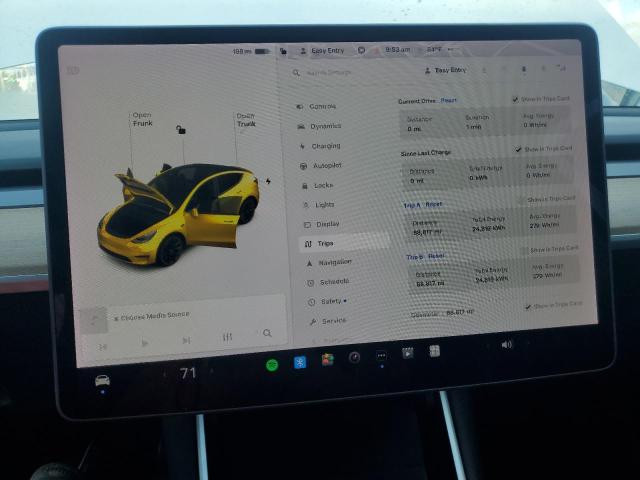Tap the unlock padlock icon above car

pyautogui.click(x=181, y=130)
